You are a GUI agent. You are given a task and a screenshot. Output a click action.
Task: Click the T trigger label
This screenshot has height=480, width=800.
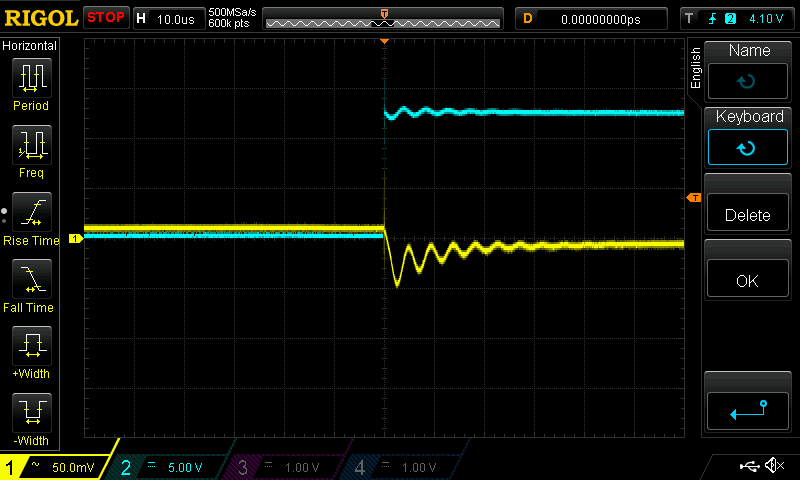pyautogui.click(x=689, y=19)
